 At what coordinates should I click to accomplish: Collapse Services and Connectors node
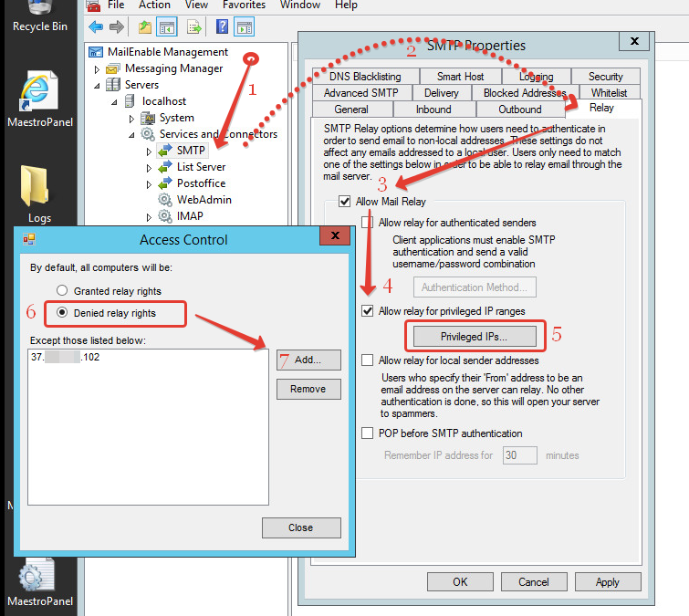tap(131, 135)
